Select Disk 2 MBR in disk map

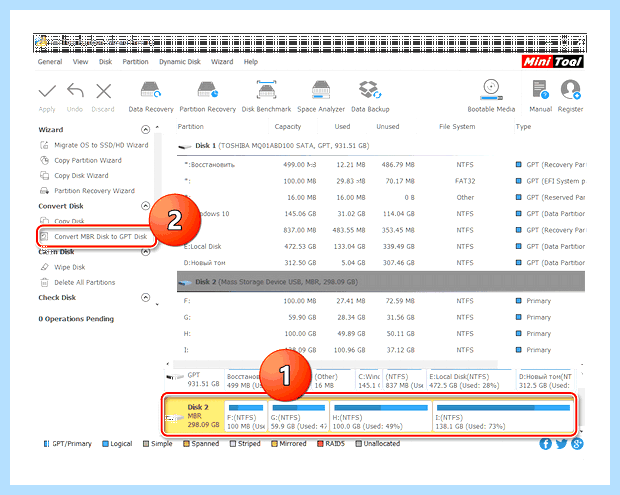click(194, 416)
